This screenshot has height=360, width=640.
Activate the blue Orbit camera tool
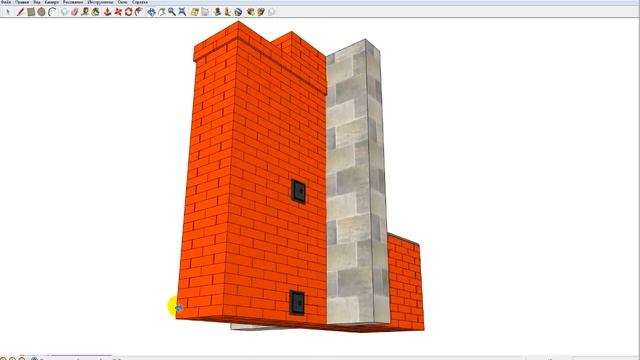pos(151,12)
